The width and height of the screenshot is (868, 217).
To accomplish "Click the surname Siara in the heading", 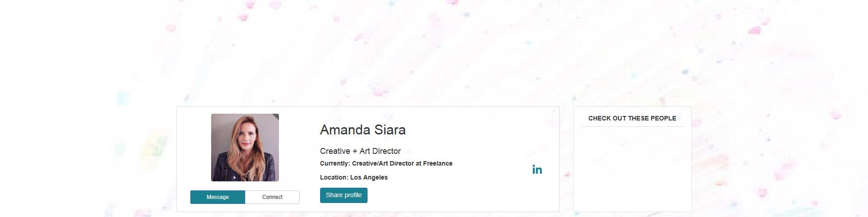I will pos(390,130).
